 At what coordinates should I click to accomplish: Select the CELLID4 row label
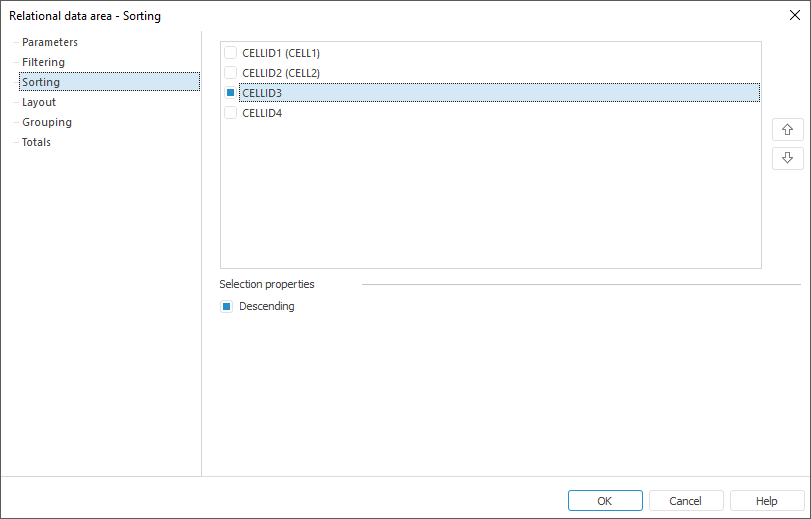coord(262,113)
